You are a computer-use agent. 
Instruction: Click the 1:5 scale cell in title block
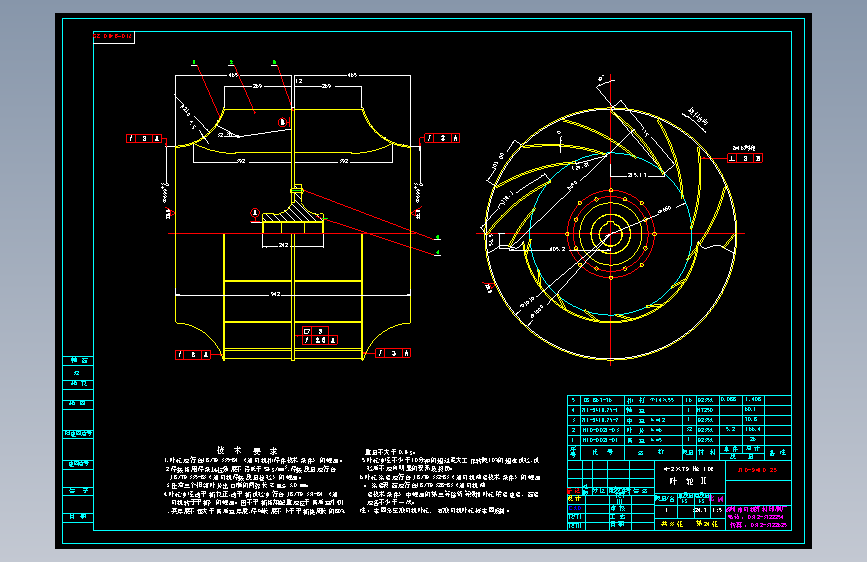coord(717,510)
